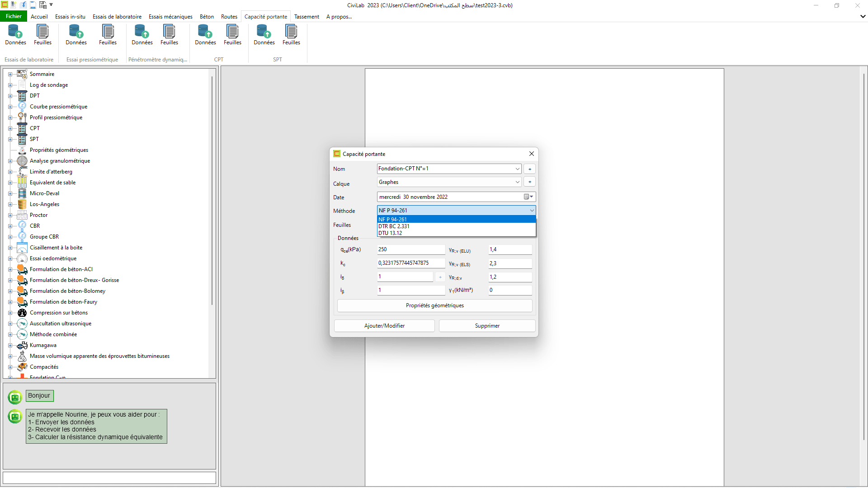868x488 pixels.
Task: Click the plus button next to Nom
Action: (530, 169)
